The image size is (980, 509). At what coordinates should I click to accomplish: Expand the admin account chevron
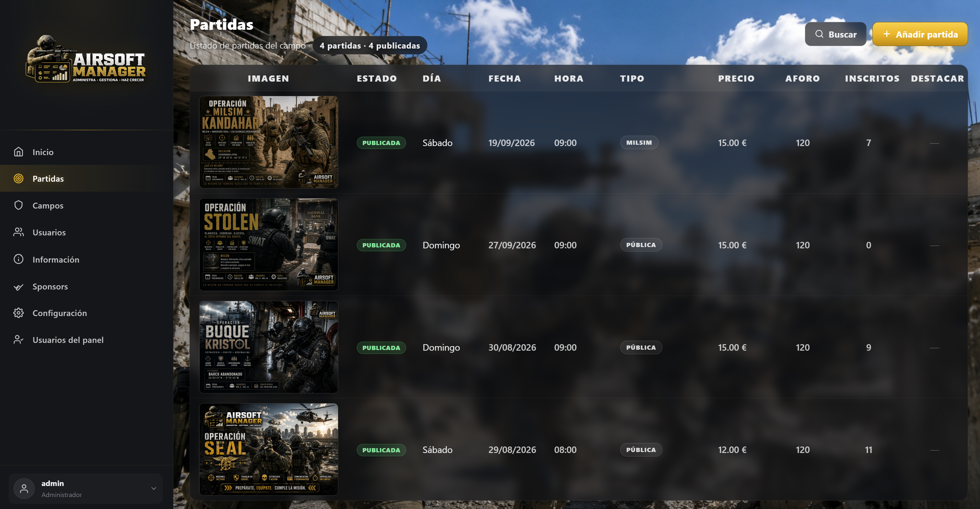(x=154, y=489)
